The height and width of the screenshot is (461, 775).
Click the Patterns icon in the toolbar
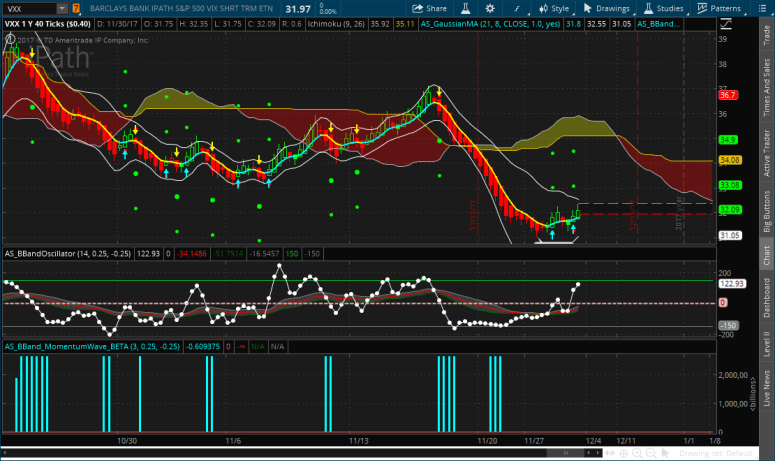700,8
